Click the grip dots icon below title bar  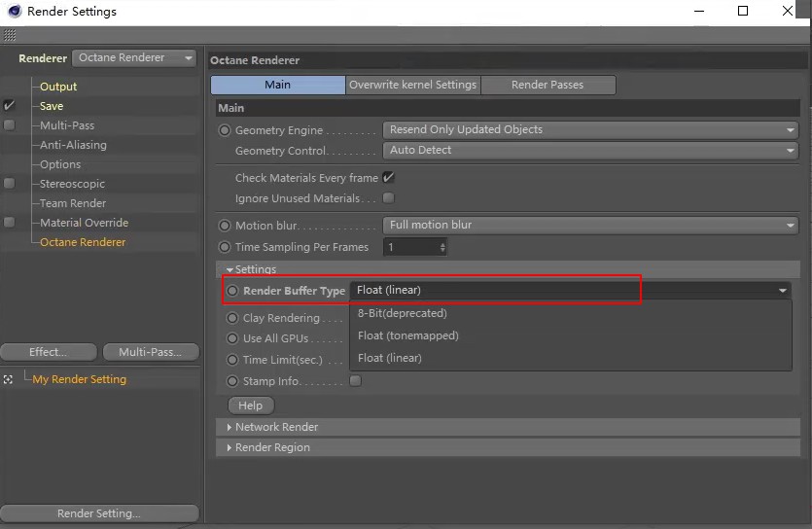coord(10,35)
